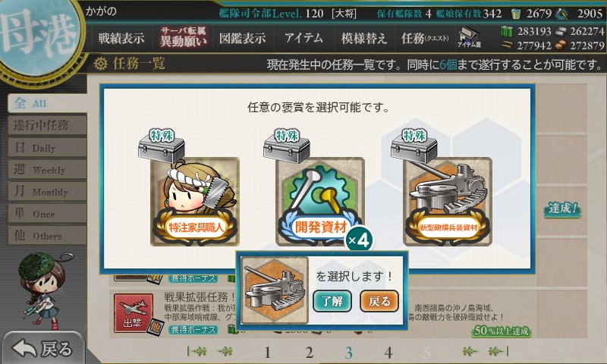Confirm the selection with 了解 button
The image size is (607, 364).
(x=332, y=301)
